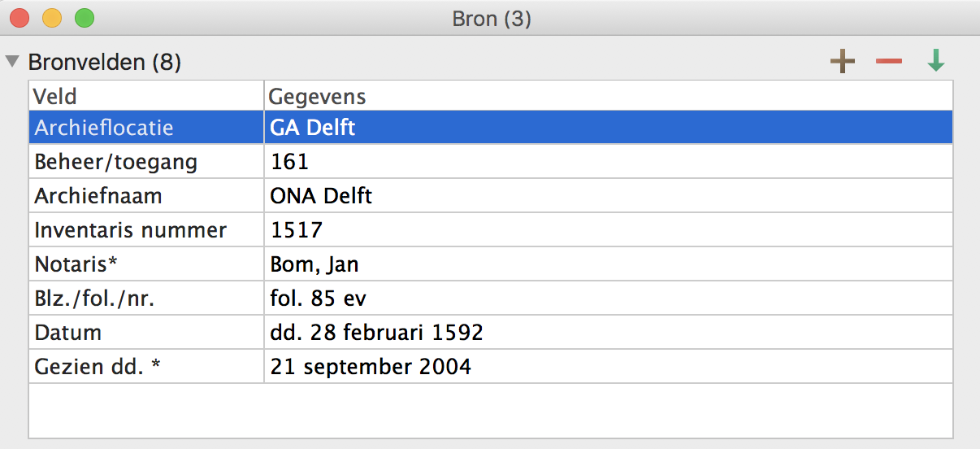Click the plus icon to add a source field

pos(843,62)
